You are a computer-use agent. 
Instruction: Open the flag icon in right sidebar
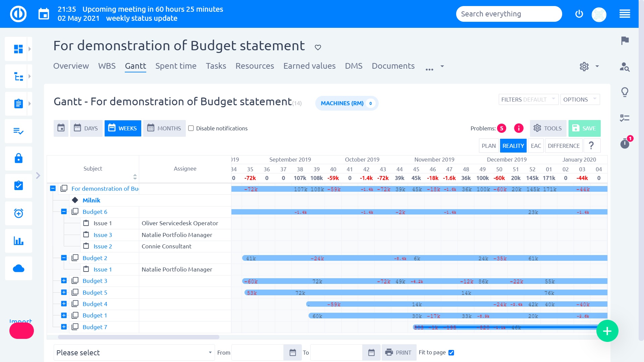pyautogui.click(x=625, y=41)
